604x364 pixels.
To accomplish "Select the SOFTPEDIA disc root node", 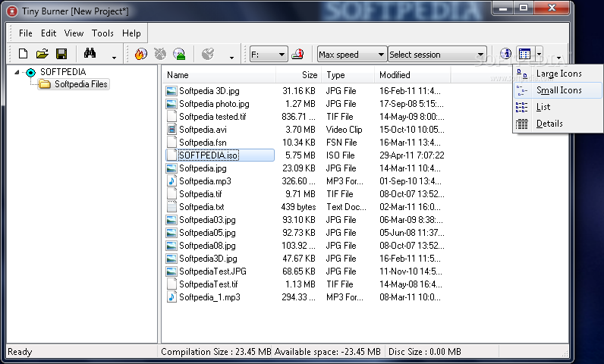I will point(63,72).
